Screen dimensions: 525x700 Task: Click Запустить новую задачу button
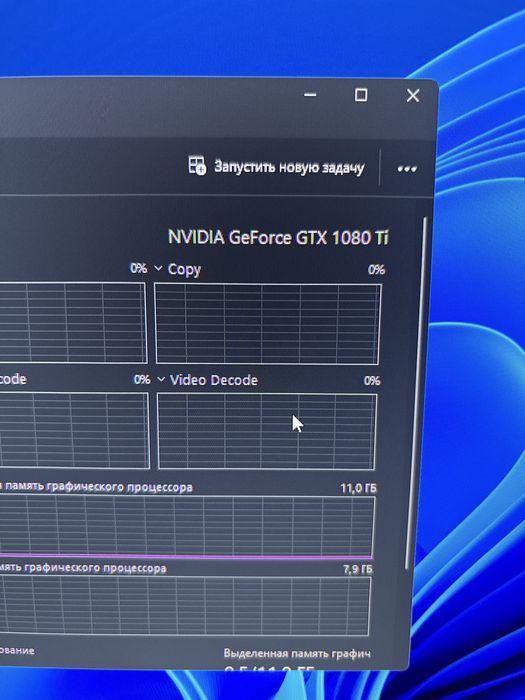coord(276,167)
